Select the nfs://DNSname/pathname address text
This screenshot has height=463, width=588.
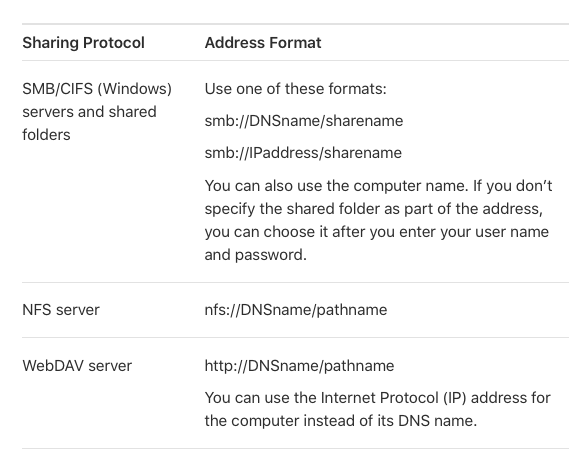[296, 310]
